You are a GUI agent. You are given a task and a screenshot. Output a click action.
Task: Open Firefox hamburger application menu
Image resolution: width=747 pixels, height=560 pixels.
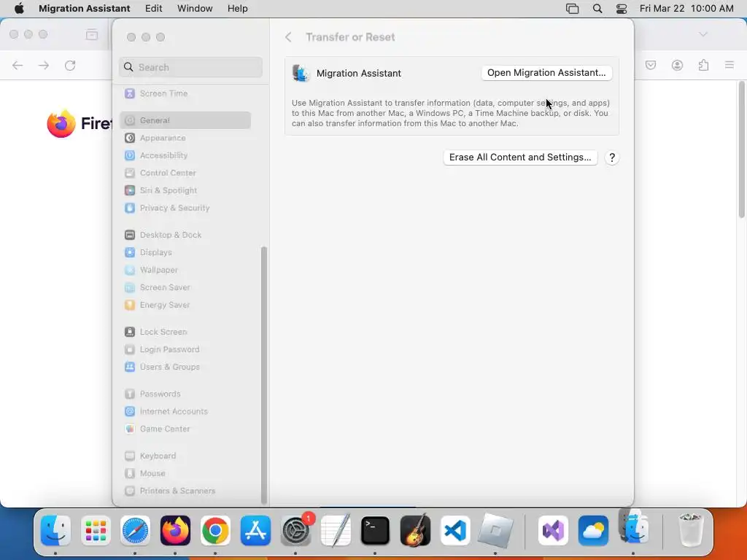729,65
